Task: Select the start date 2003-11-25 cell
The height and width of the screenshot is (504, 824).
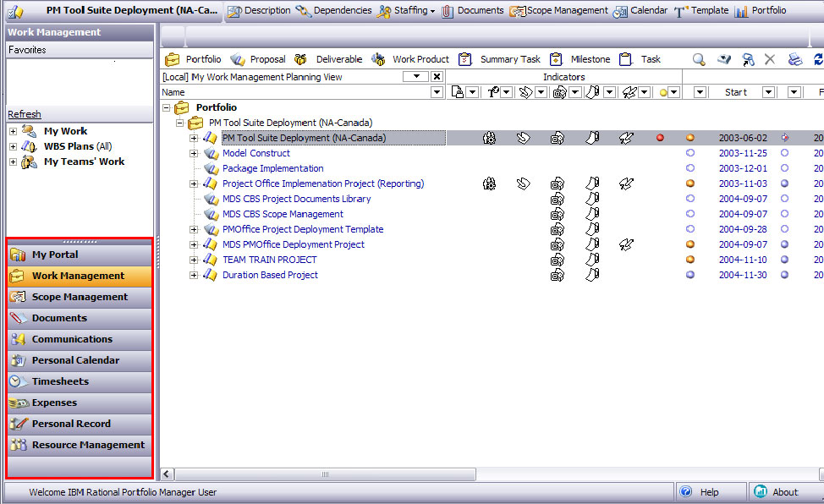Action: [743, 153]
